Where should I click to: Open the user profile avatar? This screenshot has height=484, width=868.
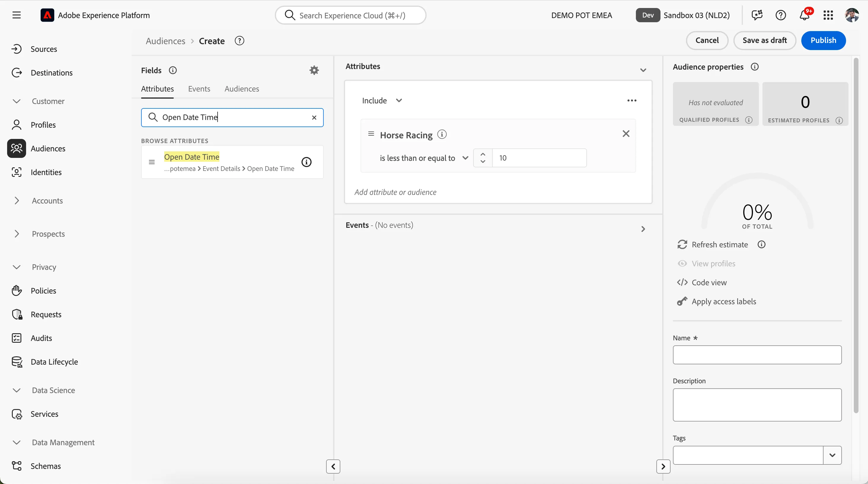click(x=851, y=15)
